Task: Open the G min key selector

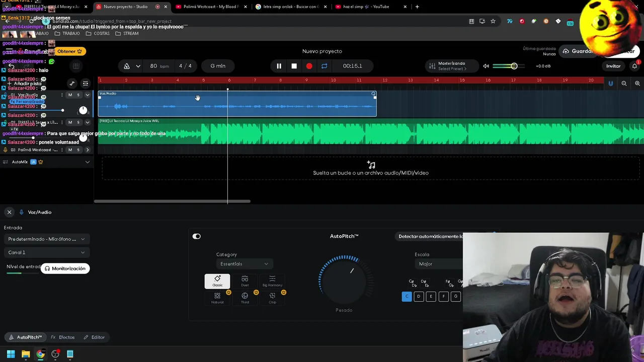Action: point(218,66)
